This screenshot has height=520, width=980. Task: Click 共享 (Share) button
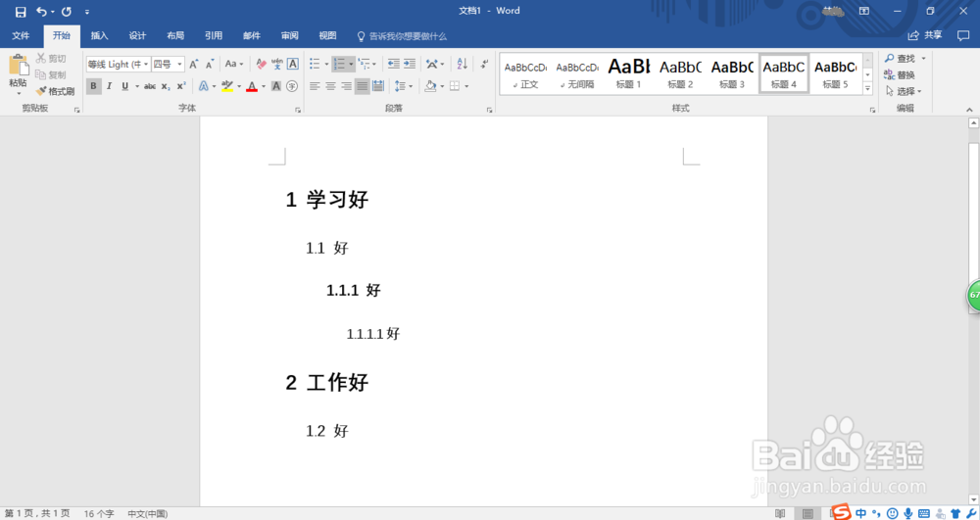[x=925, y=35]
